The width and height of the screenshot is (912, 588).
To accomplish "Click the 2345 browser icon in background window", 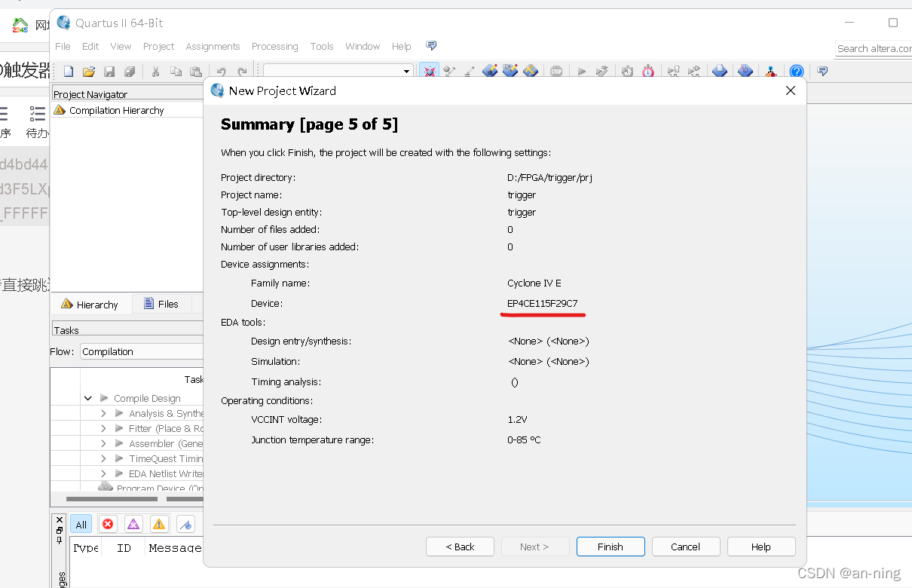I will (x=20, y=26).
